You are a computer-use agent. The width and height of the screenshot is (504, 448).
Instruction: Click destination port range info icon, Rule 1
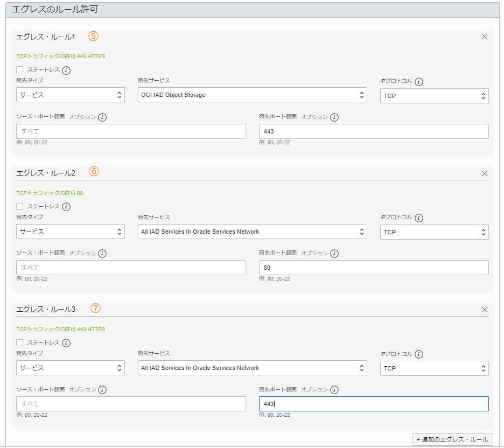point(334,117)
